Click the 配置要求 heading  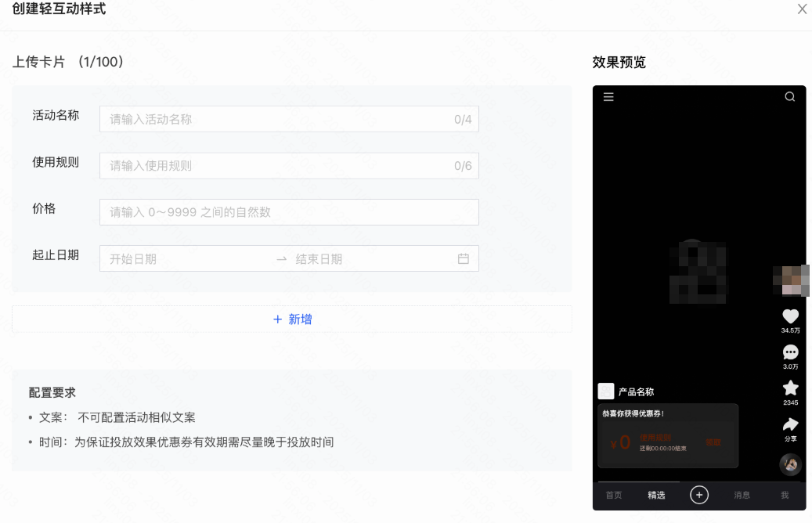pos(52,392)
